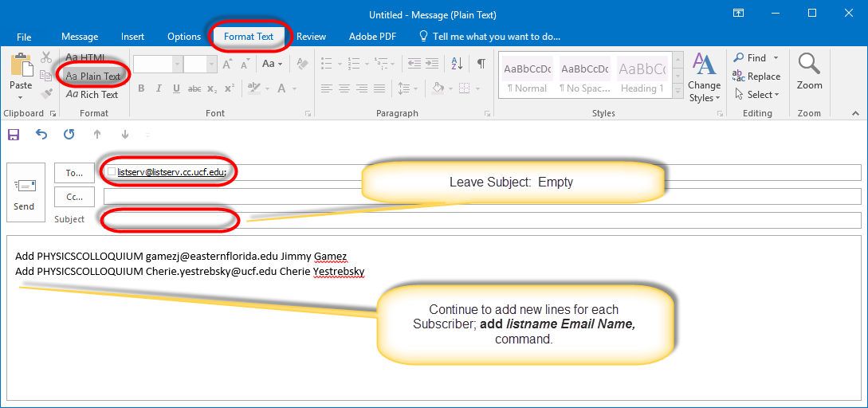Open the Select dropdown in Editing
The image size is (868, 408).
pos(756,95)
